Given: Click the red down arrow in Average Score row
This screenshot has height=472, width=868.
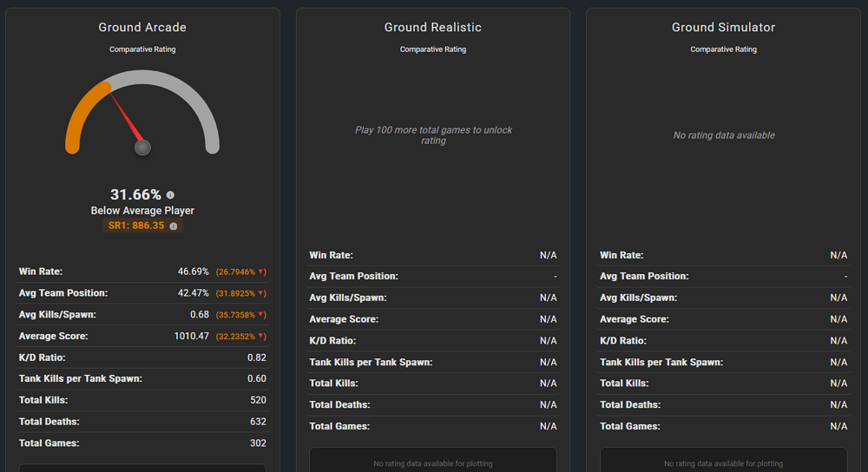Looking at the screenshot, I should (262, 336).
